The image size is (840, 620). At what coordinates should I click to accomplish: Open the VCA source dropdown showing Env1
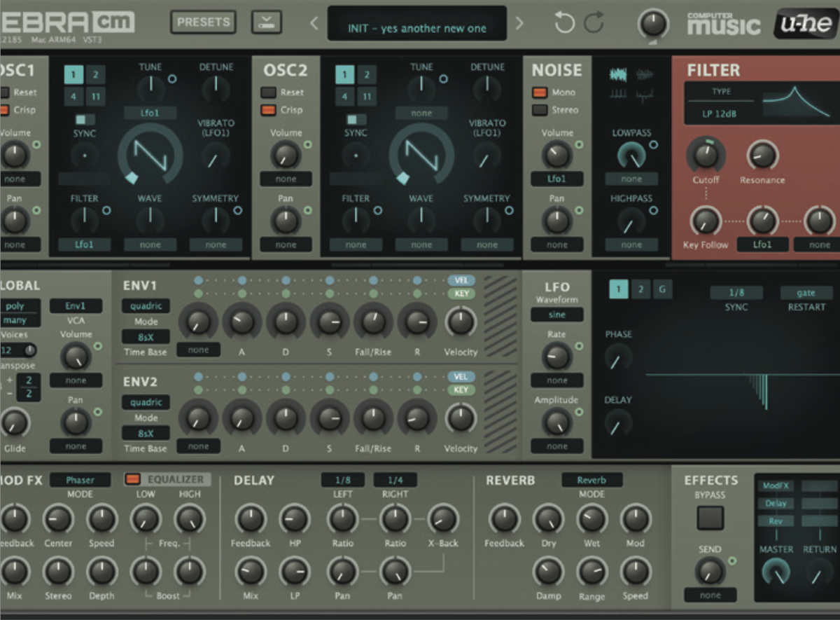76,306
